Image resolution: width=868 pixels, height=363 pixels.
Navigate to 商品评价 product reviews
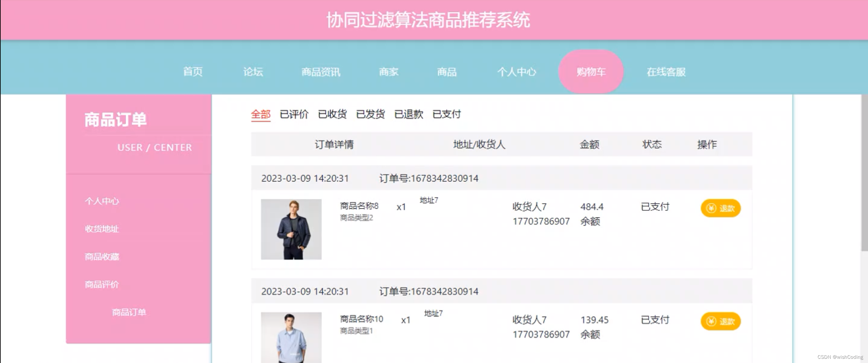[x=102, y=284]
